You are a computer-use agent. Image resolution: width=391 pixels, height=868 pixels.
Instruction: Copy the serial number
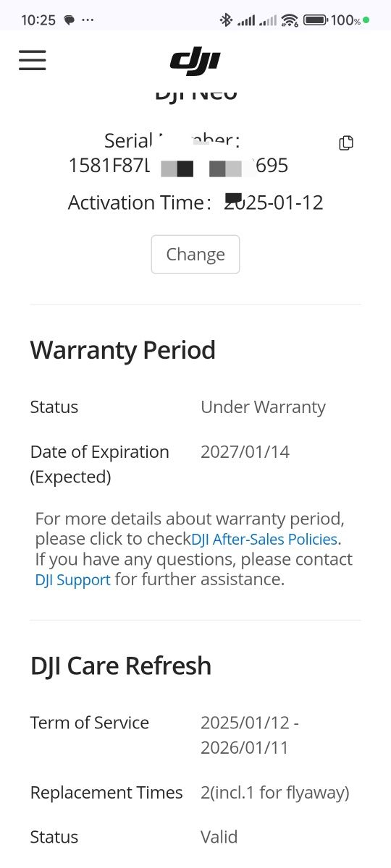click(346, 143)
